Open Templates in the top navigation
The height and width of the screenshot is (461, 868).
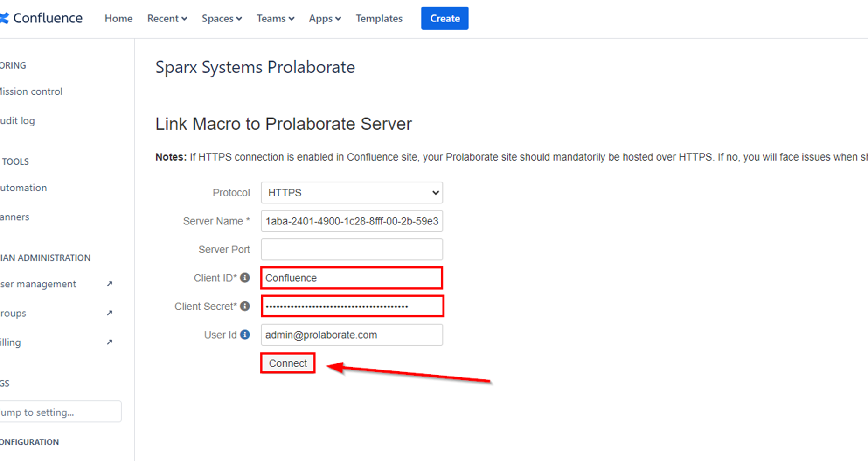379,18
